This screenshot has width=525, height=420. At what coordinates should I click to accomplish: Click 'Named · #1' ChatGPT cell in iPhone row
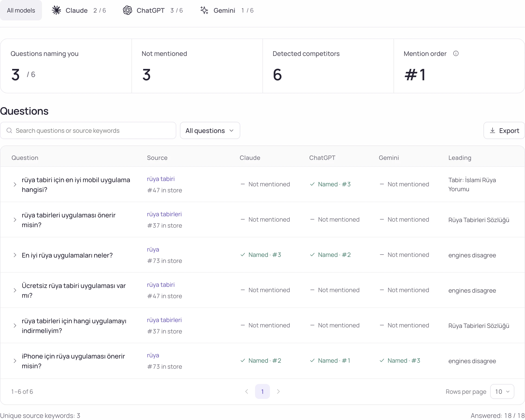(x=330, y=361)
